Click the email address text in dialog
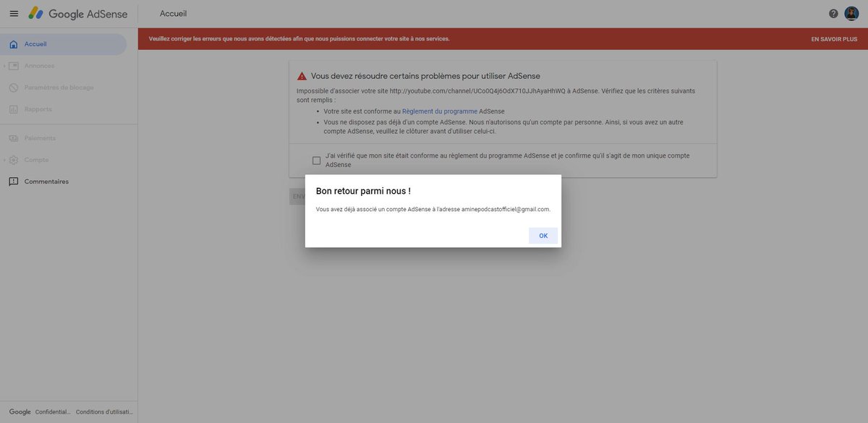Screen dimensions: 868x423 (506, 209)
